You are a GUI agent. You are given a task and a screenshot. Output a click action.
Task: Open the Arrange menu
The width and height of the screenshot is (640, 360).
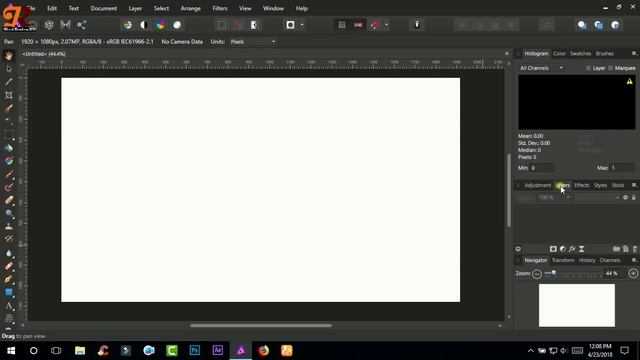191,8
